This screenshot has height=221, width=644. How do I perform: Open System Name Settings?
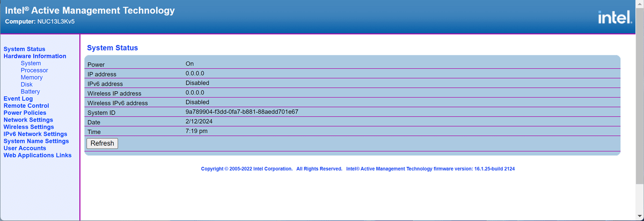[x=36, y=141]
